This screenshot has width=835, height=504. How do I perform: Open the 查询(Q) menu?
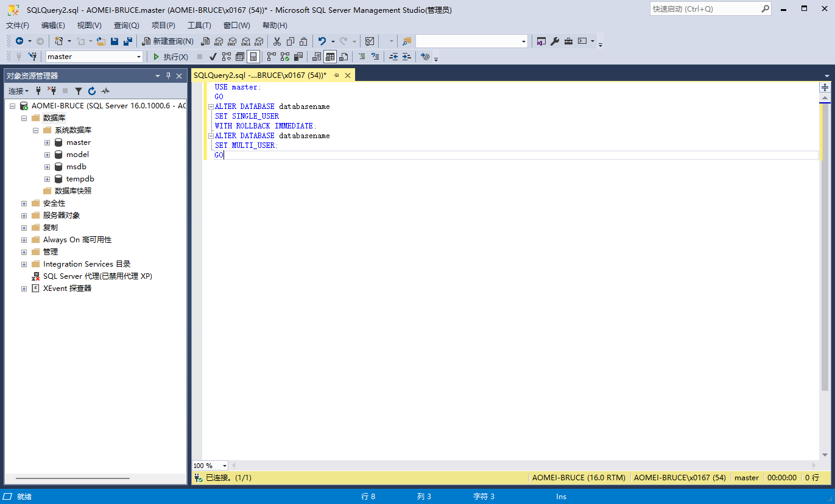[x=126, y=26]
